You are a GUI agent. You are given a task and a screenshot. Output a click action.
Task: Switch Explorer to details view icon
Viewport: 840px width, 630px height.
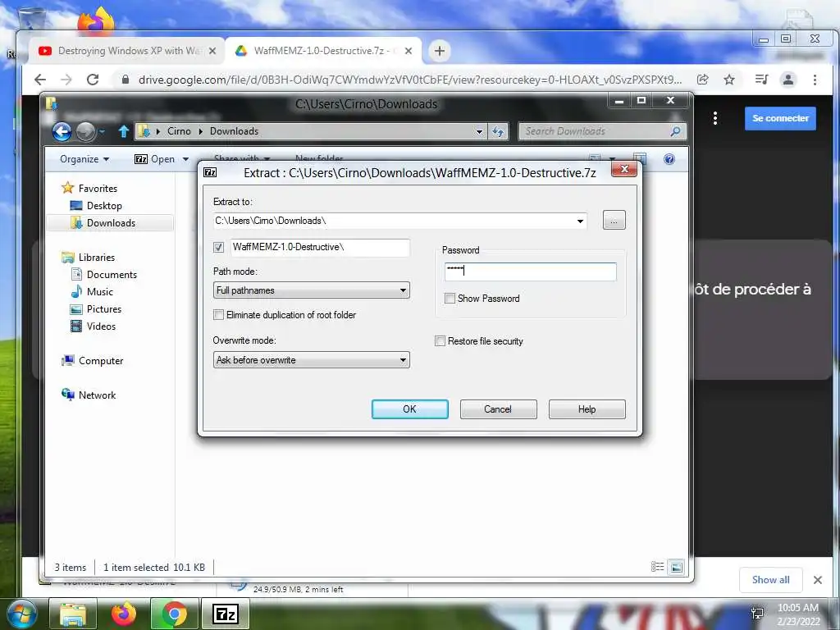click(x=658, y=567)
